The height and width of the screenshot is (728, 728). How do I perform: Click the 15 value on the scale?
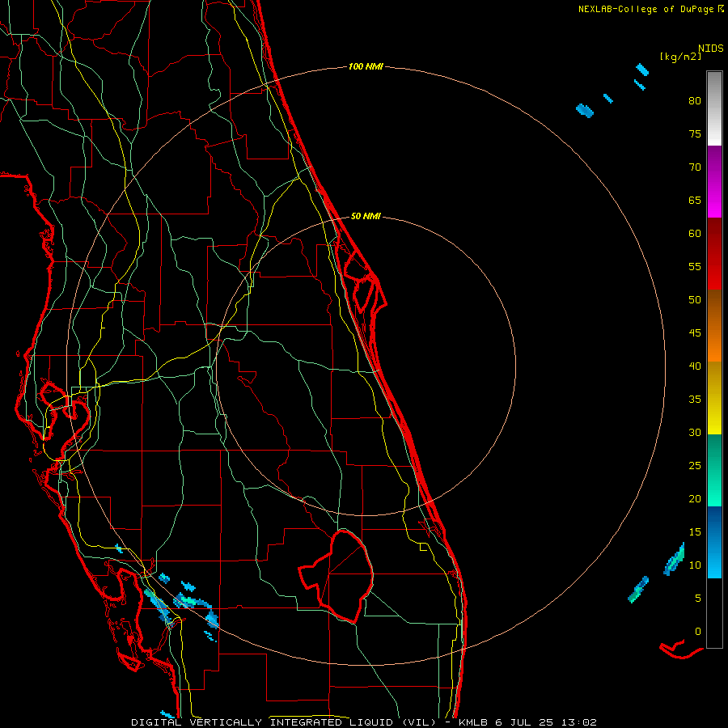coord(695,532)
